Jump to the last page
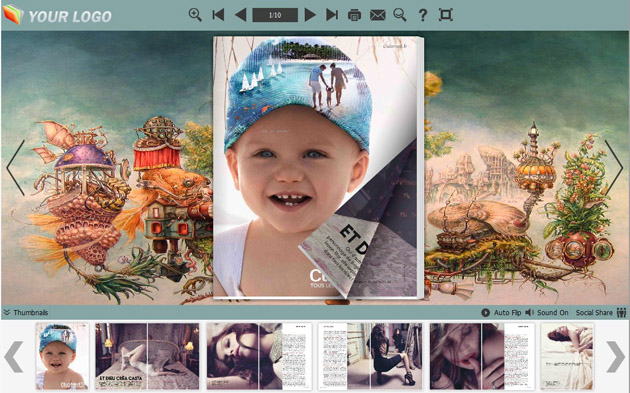 pyautogui.click(x=332, y=15)
